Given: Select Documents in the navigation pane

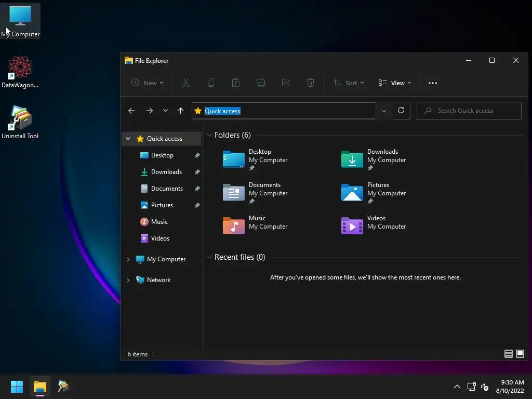Looking at the screenshot, I should coord(167,188).
